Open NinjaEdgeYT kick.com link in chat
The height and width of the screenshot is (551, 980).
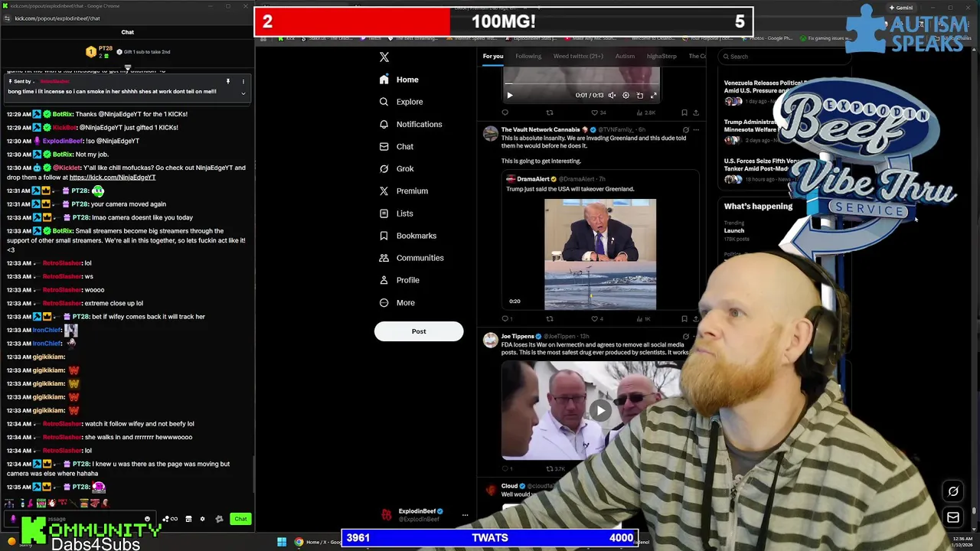(113, 178)
